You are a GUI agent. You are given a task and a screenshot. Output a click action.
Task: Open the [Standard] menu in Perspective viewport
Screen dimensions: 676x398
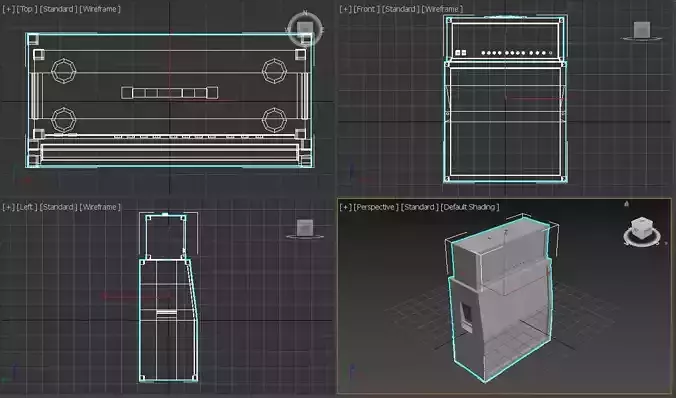coord(419,207)
